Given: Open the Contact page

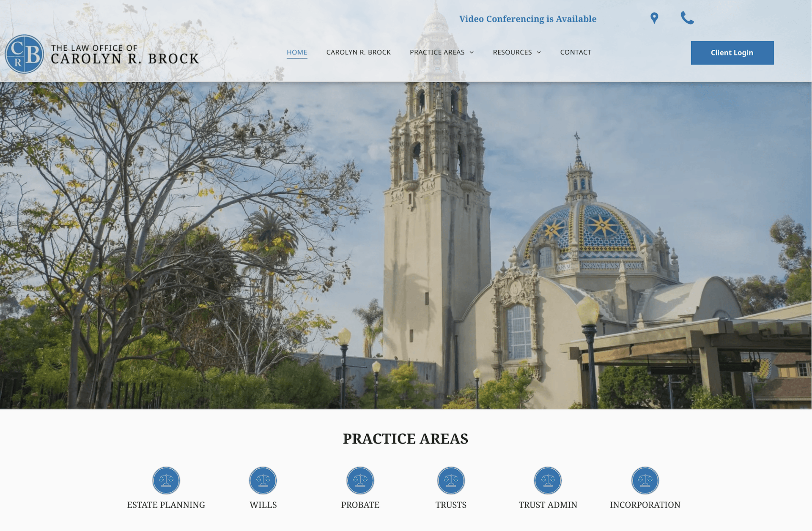Looking at the screenshot, I should tap(576, 52).
